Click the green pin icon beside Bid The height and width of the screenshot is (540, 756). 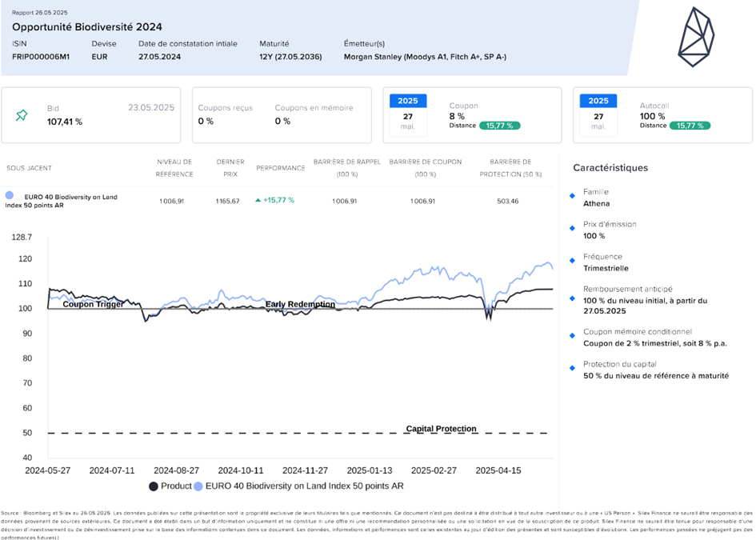(x=22, y=115)
